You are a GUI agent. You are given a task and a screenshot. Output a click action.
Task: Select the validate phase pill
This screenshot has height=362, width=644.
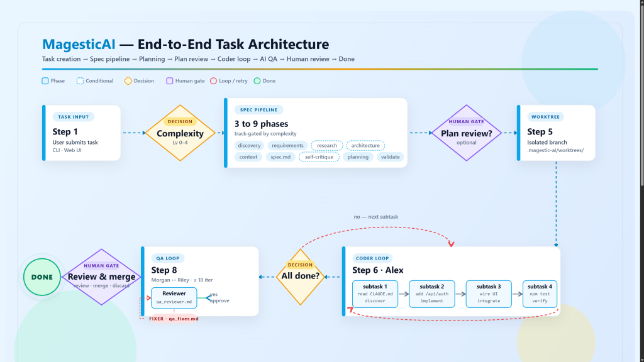coord(390,156)
